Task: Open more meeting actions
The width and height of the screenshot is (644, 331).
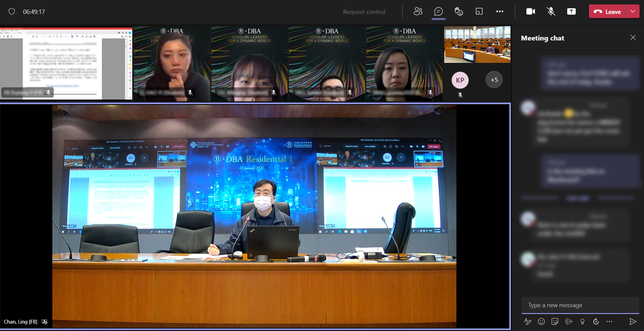Action: [x=500, y=11]
